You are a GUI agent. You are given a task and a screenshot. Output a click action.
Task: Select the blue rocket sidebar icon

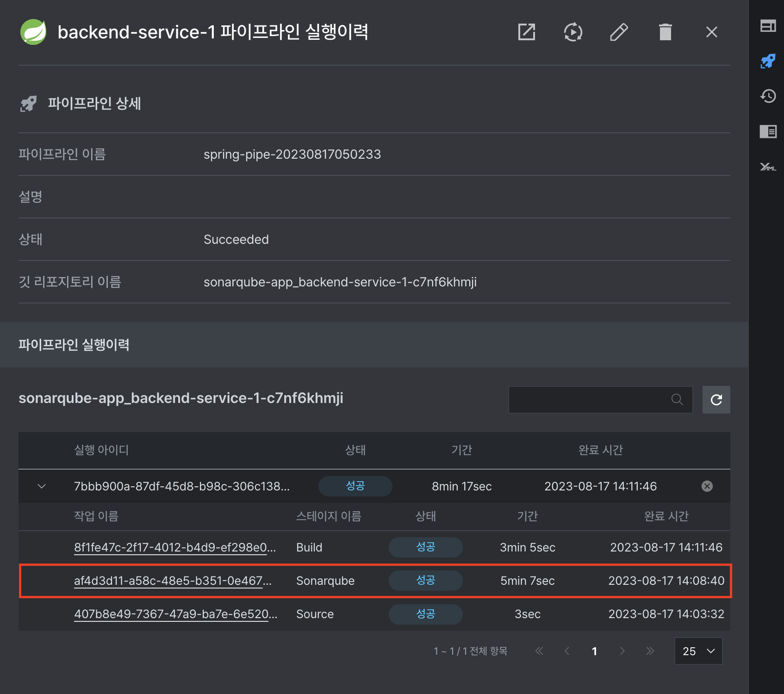point(768,61)
